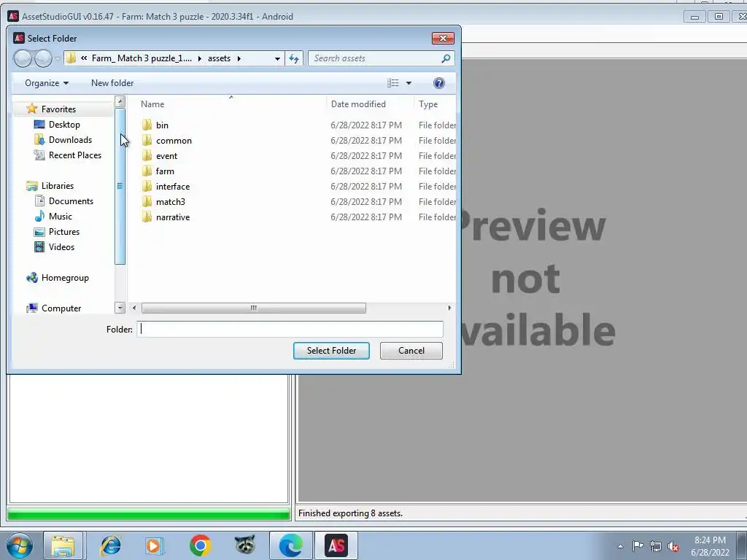Click the horizontal scrollbar right arrow
Screen dimensions: 747x560
click(x=449, y=308)
